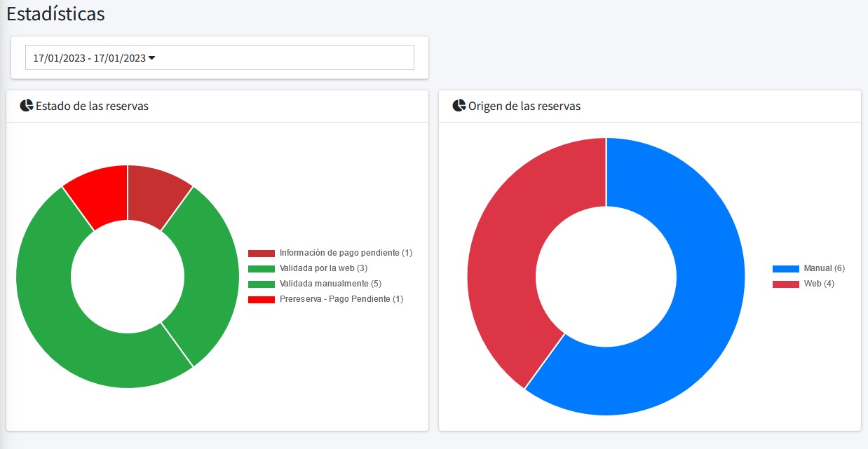Click the pie chart icon beside Estado de las reservas
Screen dimensions: 868x449
point(27,106)
